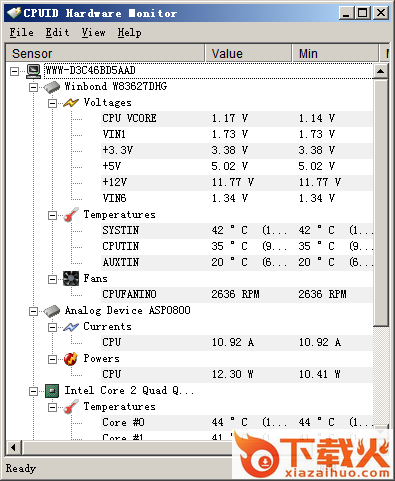Screen dimensions: 395x481
Task: Click the 11.77 V value of +12V
Action: [x=233, y=182]
